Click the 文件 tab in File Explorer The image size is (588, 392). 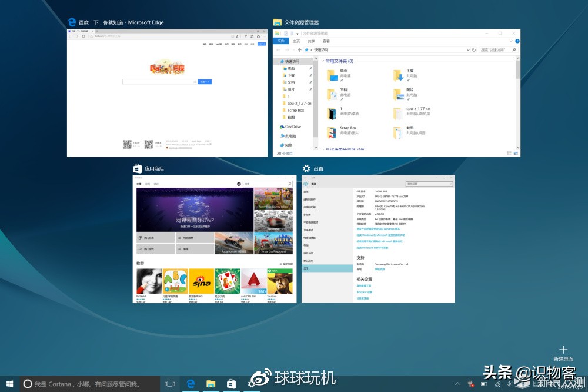281,41
